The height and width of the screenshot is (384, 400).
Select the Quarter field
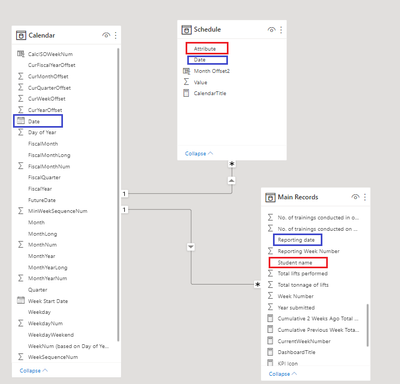(38, 290)
